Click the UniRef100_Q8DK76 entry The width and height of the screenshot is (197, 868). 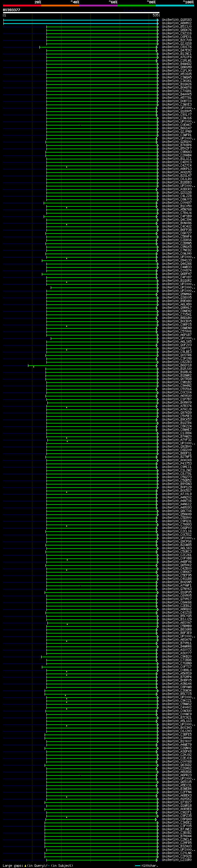pyautogui.click(x=176, y=30)
